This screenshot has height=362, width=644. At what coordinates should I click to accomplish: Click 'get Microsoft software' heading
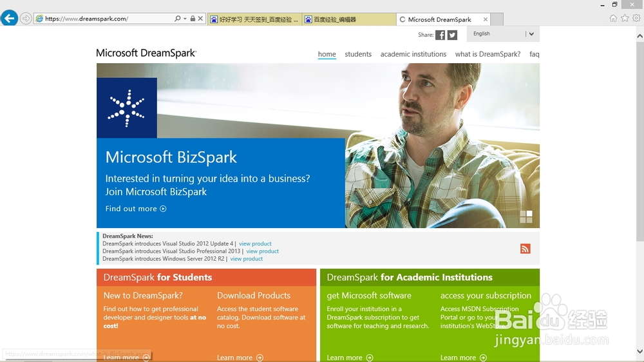(x=369, y=296)
